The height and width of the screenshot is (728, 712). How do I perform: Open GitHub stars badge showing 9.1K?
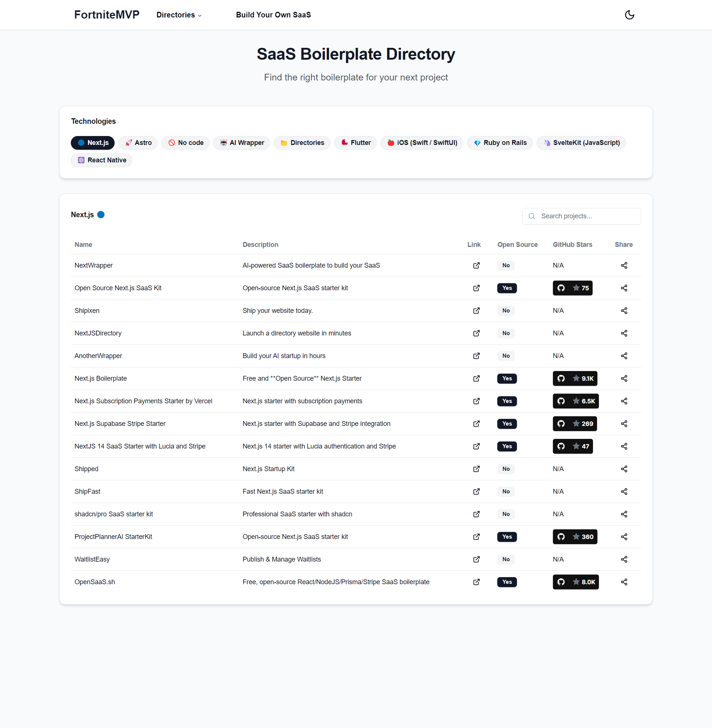(575, 378)
